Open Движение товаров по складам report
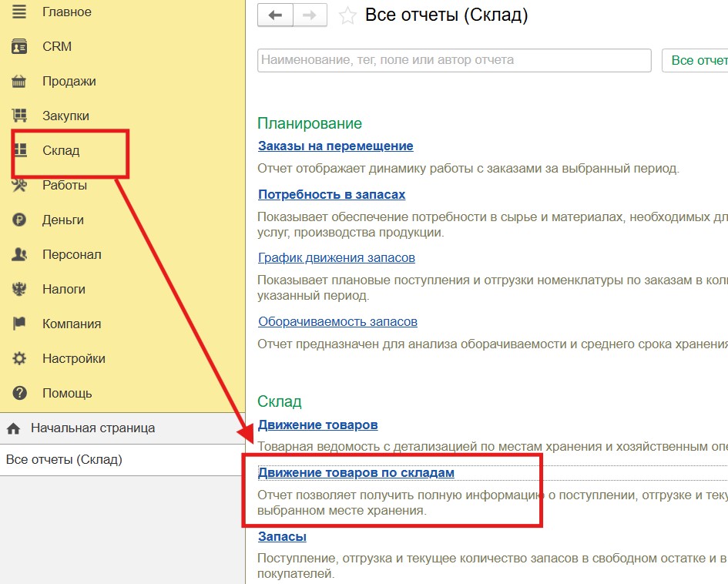The width and height of the screenshot is (728, 584). click(356, 473)
